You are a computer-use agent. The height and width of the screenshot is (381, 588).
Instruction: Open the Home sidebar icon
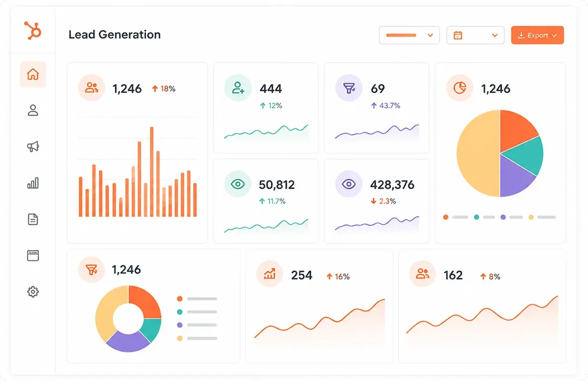33,74
